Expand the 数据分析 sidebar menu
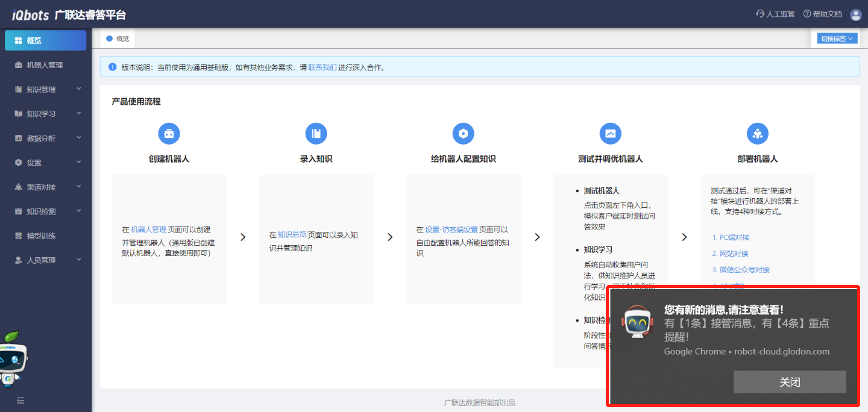868x412 pixels. 46,138
